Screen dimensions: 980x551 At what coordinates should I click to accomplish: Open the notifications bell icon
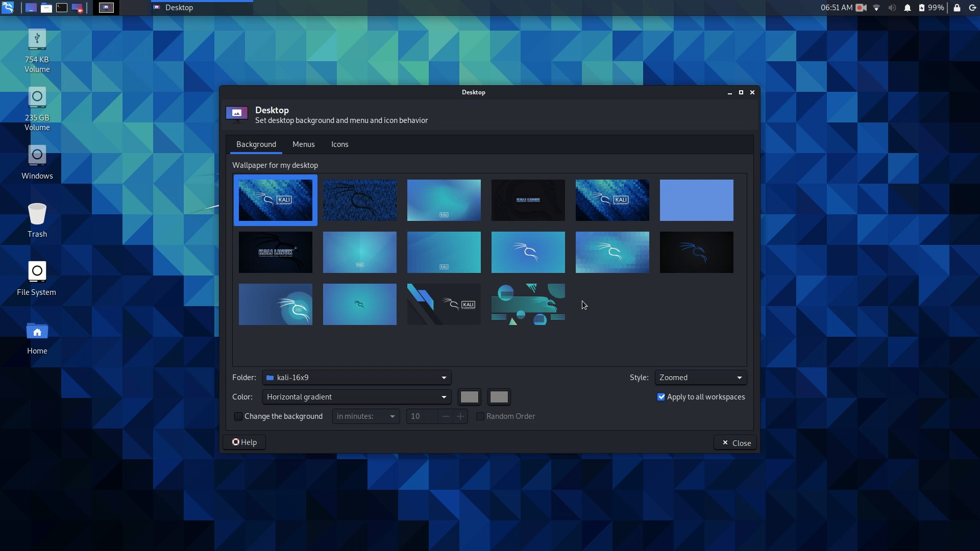tap(908, 8)
